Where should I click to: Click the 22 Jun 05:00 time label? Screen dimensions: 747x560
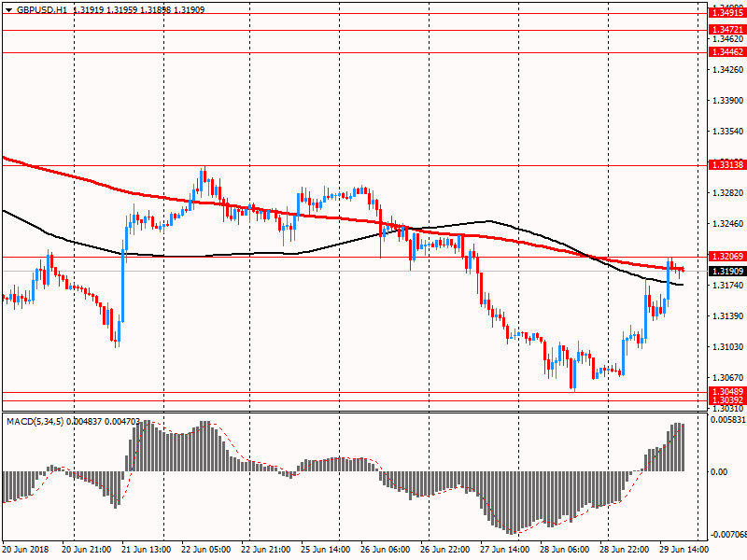click(x=205, y=549)
